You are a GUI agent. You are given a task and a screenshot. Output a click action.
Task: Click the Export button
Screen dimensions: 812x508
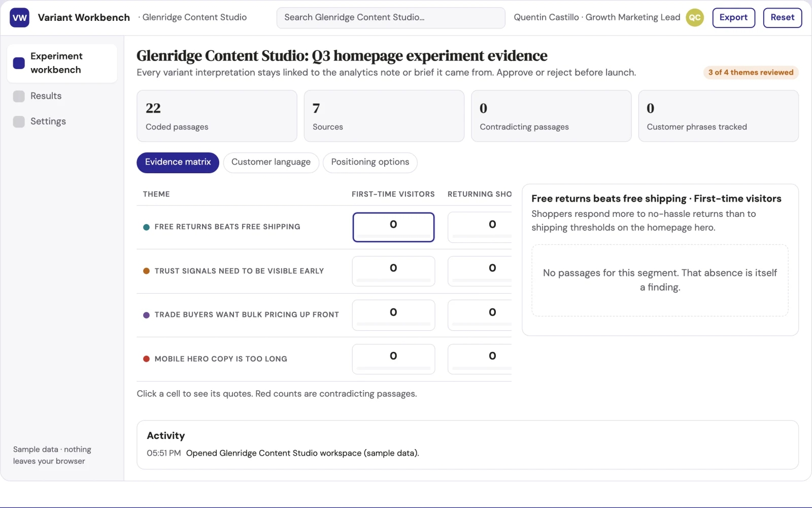coord(733,17)
